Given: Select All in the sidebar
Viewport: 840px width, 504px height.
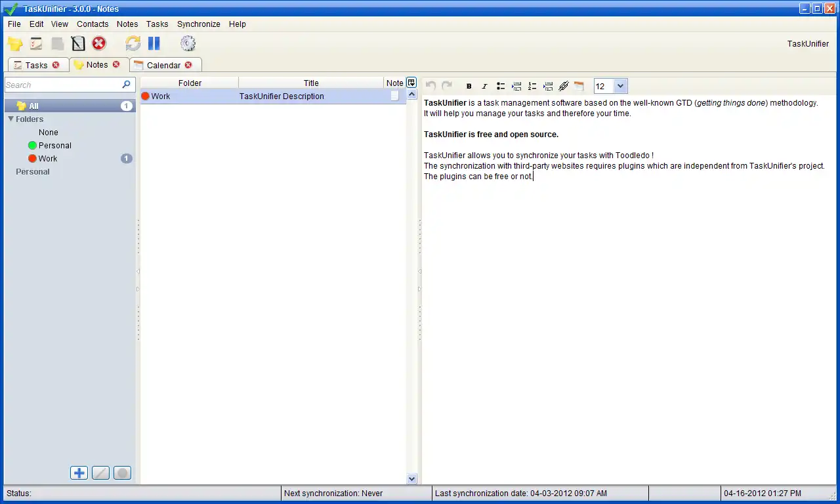Looking at the screenshot, I should coord(70,106).
